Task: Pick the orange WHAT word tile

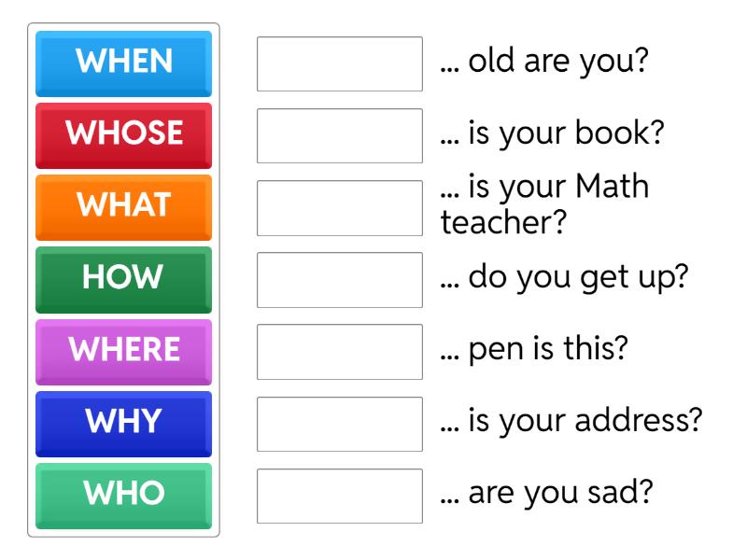Action: 123,206
